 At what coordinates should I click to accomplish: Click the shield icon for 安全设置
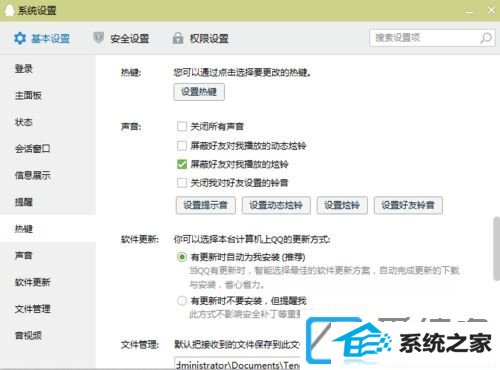point(98,38)
